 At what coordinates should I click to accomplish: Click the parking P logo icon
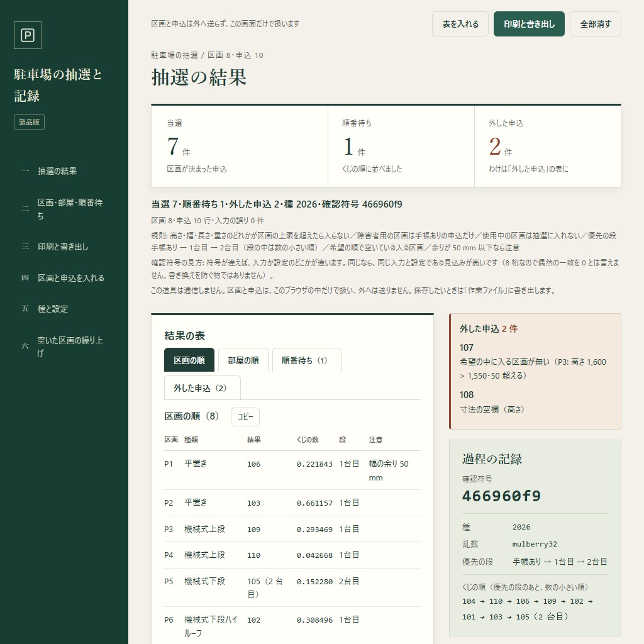(x=28, y=35)
